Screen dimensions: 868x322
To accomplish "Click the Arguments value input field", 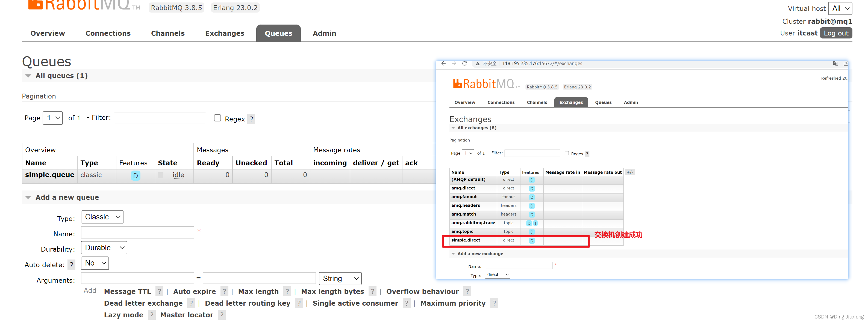I will [x=259, y=278].
